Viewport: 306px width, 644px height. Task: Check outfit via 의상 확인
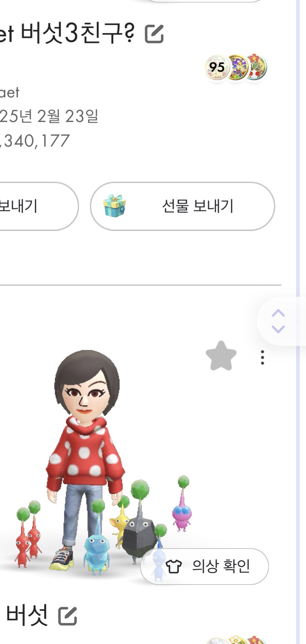click(x=205, y=566)
